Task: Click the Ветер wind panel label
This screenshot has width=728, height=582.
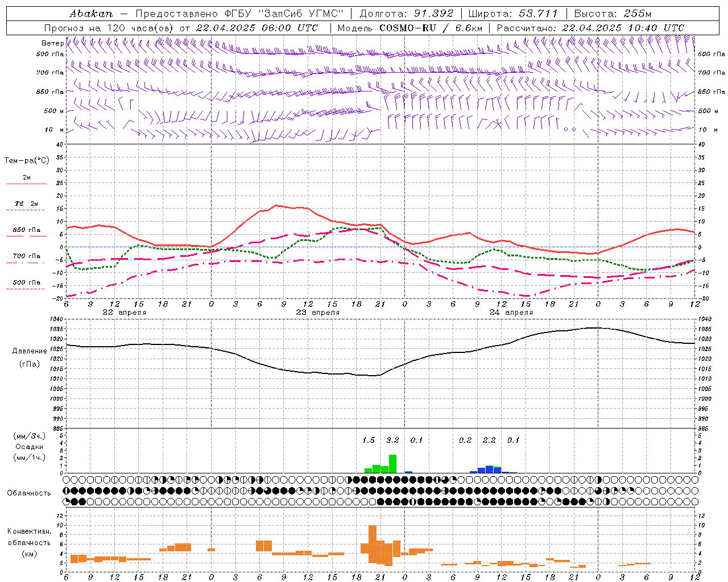Action: click(x=52, y=43)
